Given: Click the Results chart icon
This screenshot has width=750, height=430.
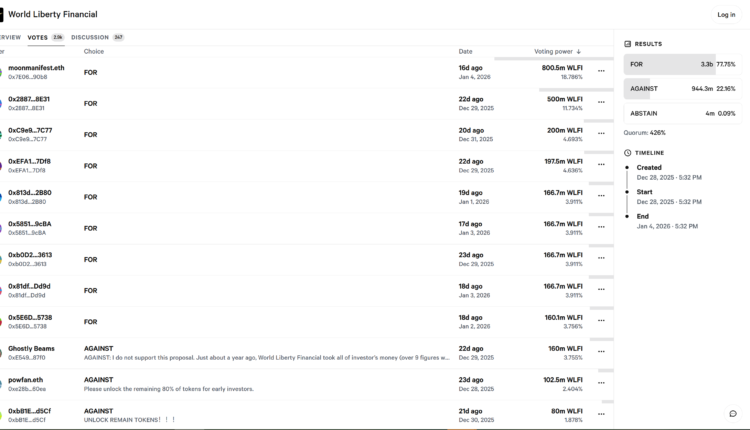Looking at the screenshot, I should click(x=627, y=44).
